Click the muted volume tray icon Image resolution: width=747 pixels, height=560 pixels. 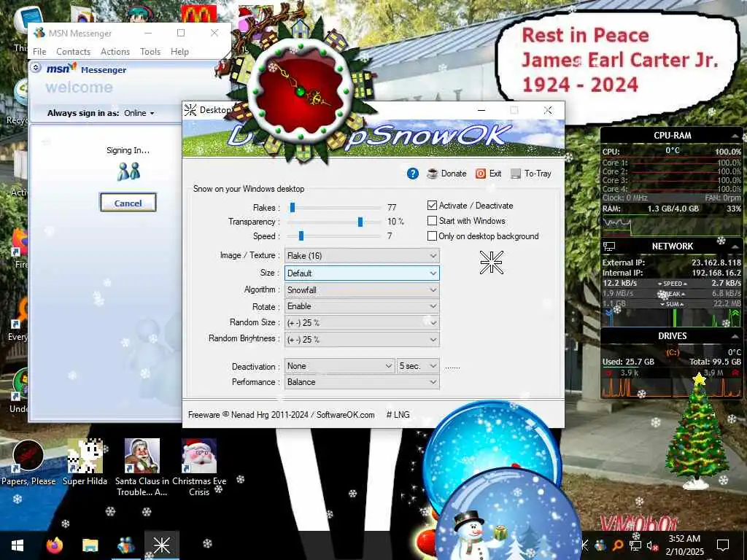point(652,545)
